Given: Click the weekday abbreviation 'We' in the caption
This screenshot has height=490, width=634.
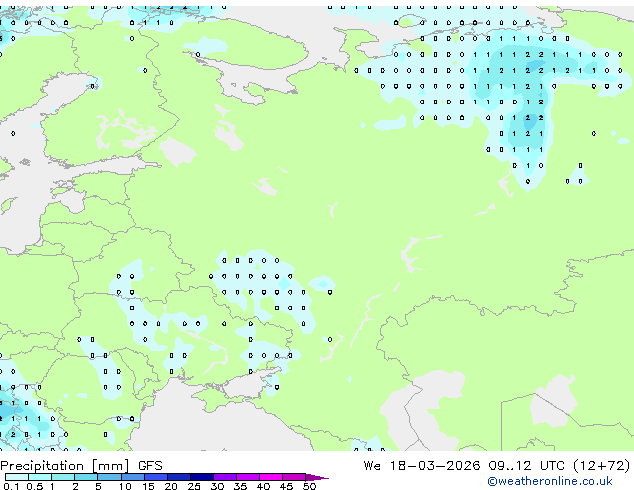Looking at the screenshot, I should [372, 466].
